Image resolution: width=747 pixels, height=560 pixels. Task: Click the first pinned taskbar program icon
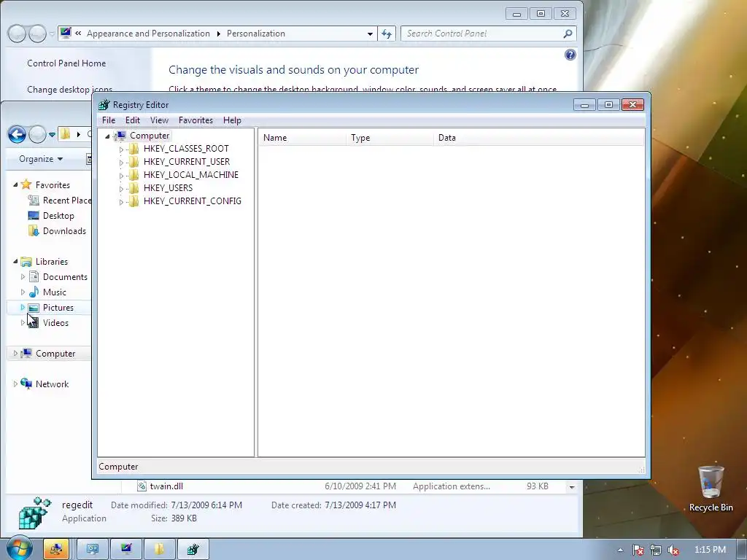click(56, 549)
